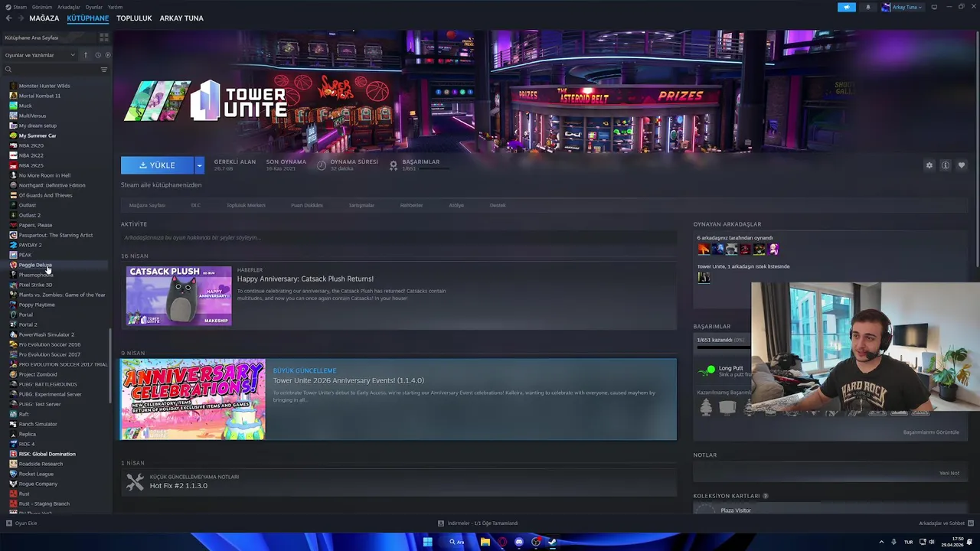
Task: Open Opera browser from taskbar
Action: [502, 542]
